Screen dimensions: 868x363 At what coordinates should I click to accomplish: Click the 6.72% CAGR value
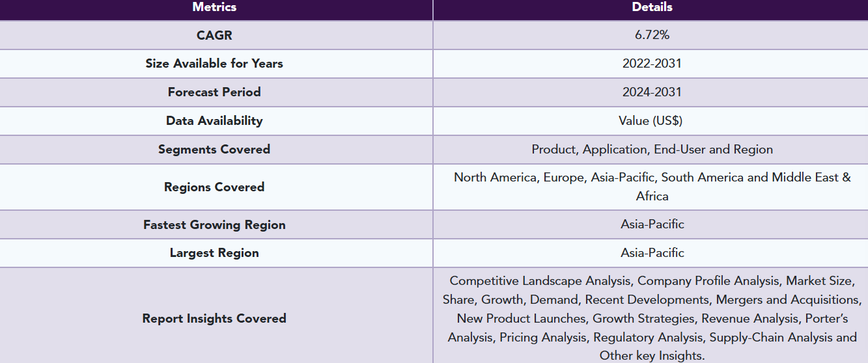point(652,35)
